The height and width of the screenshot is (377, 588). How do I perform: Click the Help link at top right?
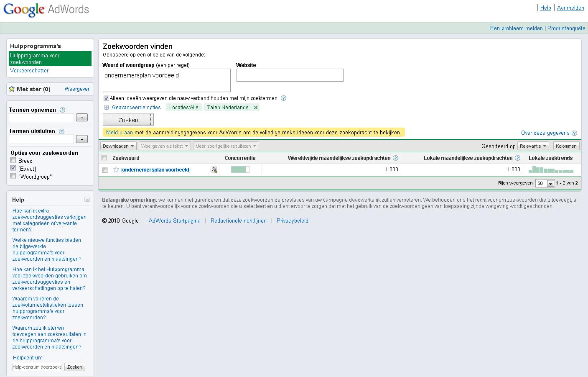[545, 8]
